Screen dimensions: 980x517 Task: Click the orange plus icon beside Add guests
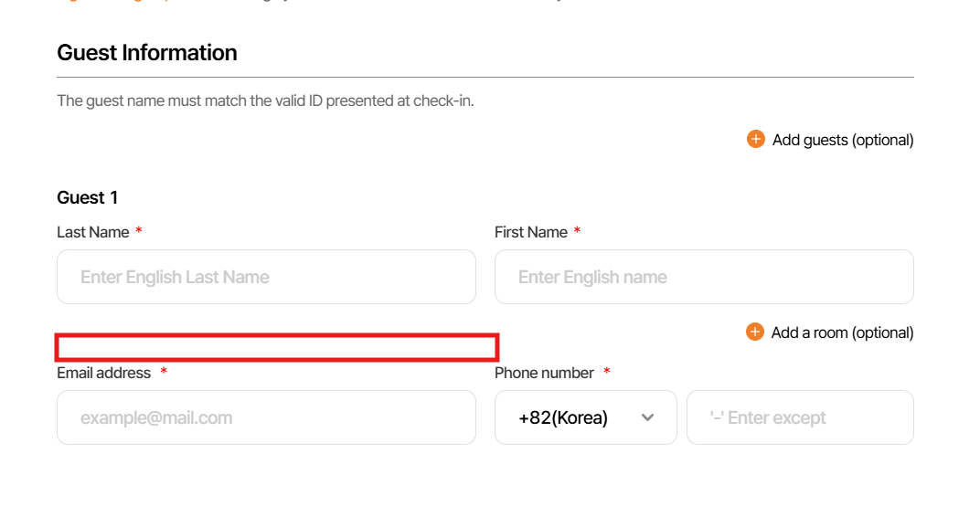coord(755,140)
